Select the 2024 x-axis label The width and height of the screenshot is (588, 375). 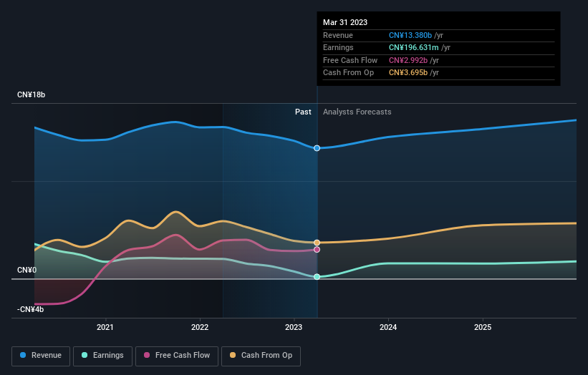click(x=388, y=328)
